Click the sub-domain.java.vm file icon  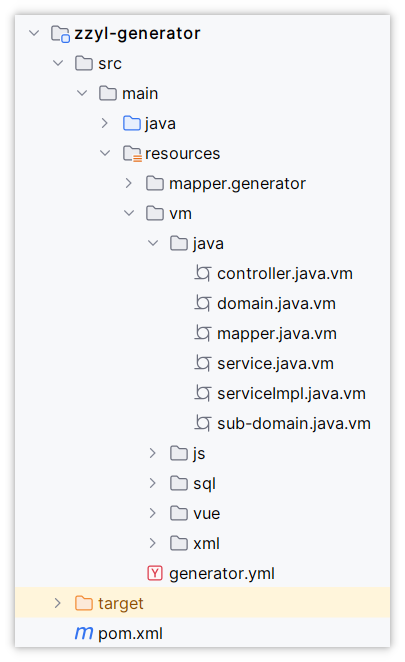[x=203, y=423]
